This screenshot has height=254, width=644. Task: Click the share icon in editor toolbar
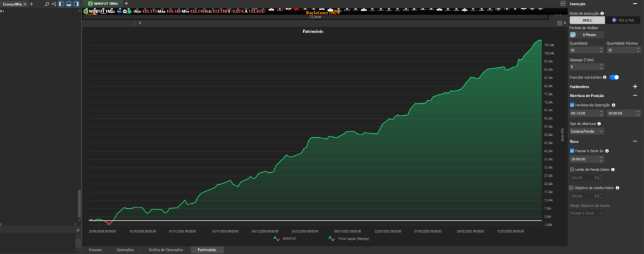tap(54, 4)
